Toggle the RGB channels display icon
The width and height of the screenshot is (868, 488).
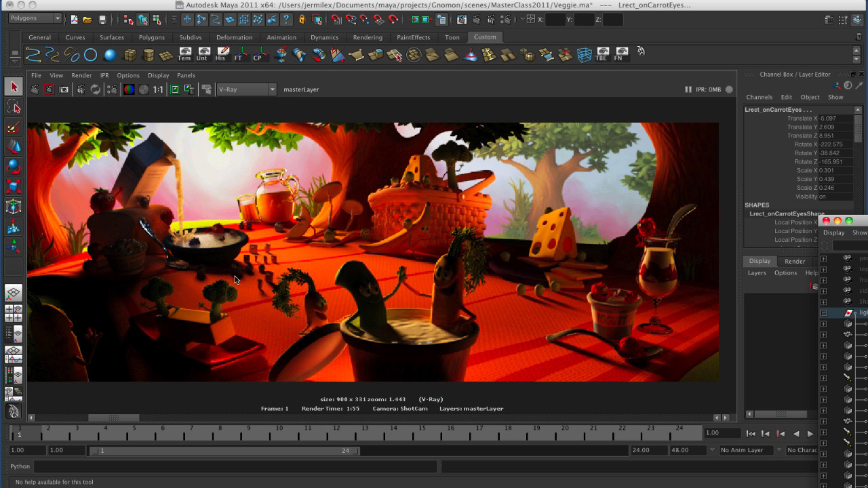129,89
